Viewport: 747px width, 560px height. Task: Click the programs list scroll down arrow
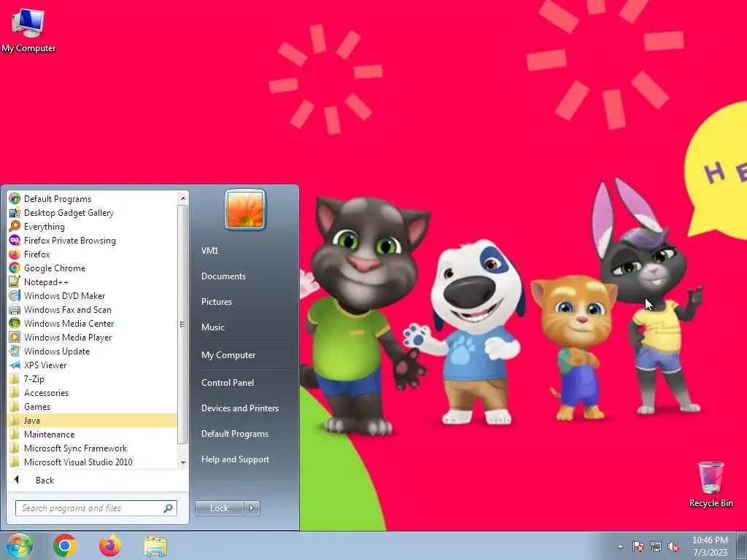pyautogui.click(x=183, y=462)
